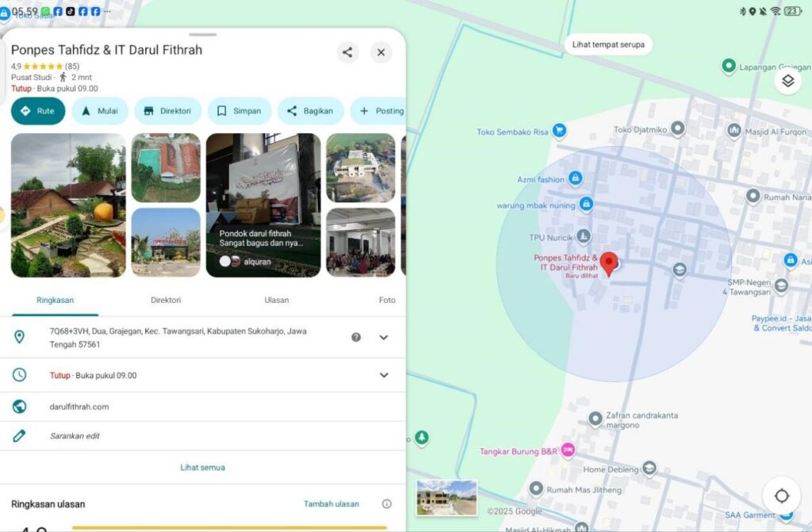Viewport: 812px width, 532px height.
Task: Open warung mbak nuning marker
Action: click(586, 204)
